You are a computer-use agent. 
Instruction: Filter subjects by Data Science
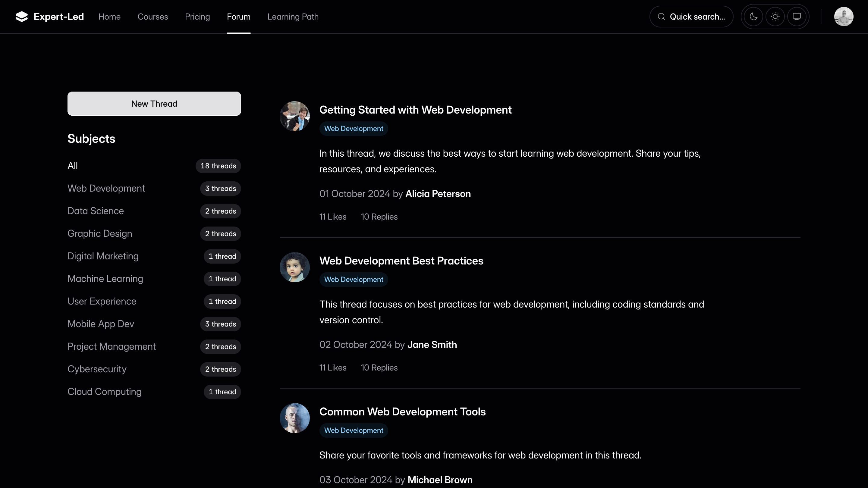point(96,211)
